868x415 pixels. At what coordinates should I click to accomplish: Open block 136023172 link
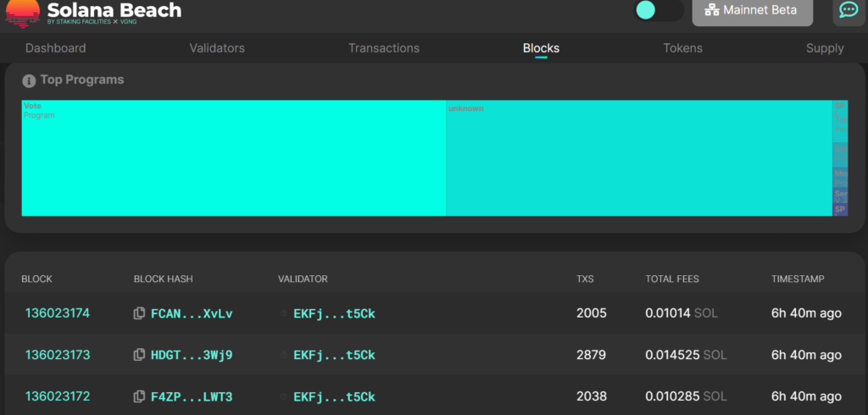pos(58,396)
